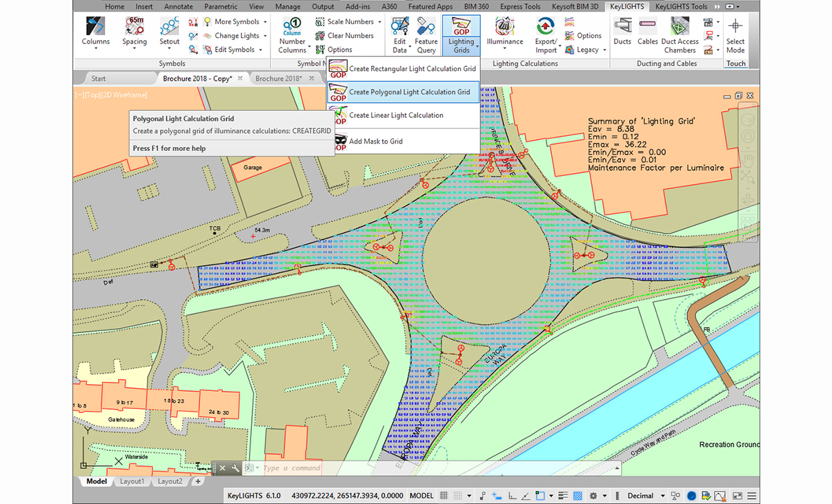Choose Create Rectangular Light Calculation Grid
This screenshot has height=504, width=832.
(x=412, y=68)
